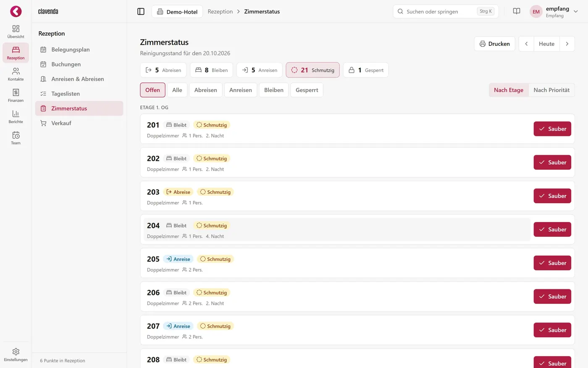Mark room 207 as Sauber

[552, 330]
